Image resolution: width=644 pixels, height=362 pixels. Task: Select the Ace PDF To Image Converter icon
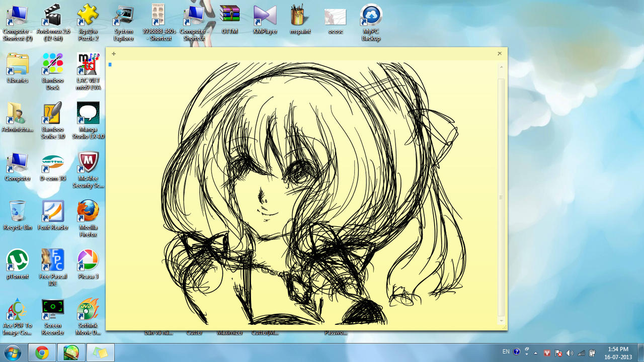[18, 316]
